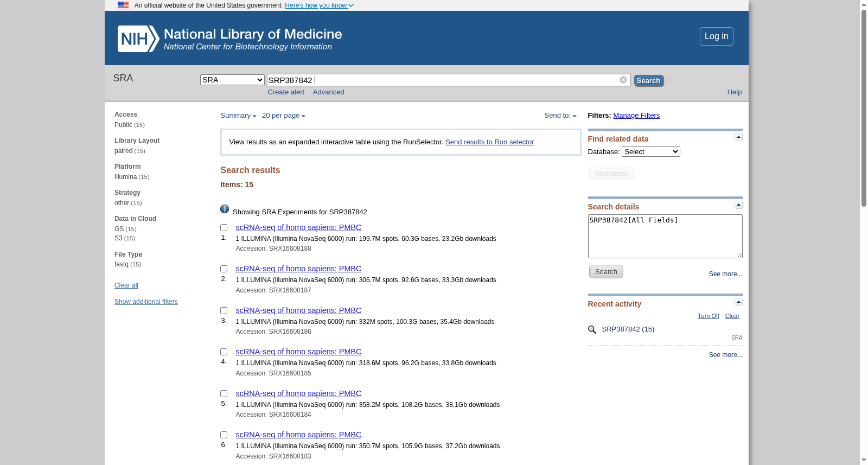This screenshot has height=465, width=868.
Task: Collapse the Recent activity panel
Action: pos(738,302)
